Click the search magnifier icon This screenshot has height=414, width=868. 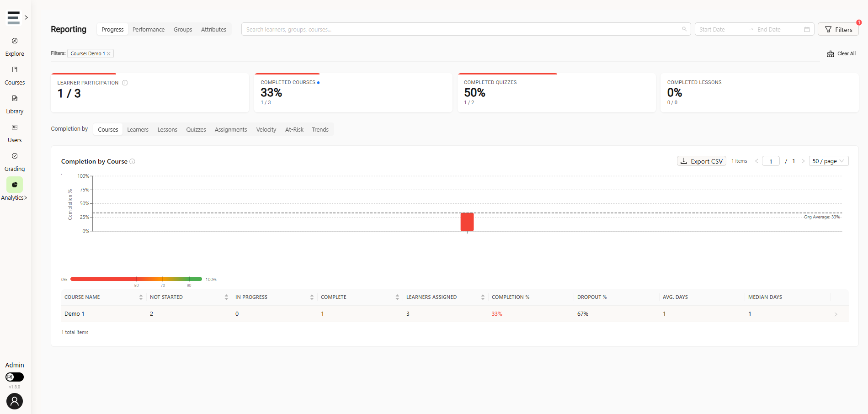684,29
